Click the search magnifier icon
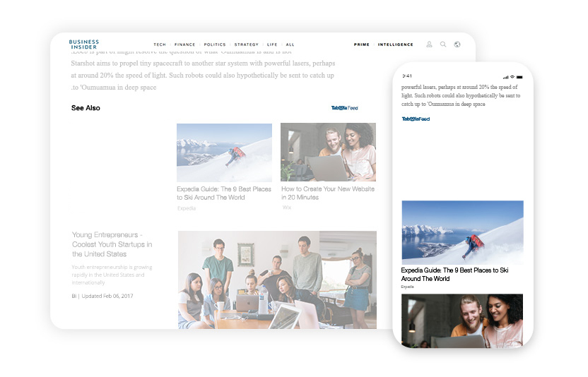 (x=443, y=44)
